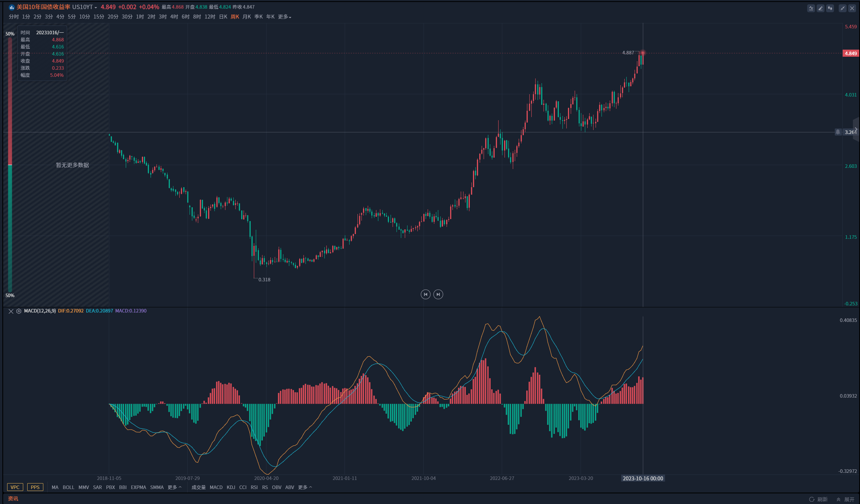860x504 pixels.
Task: Click the red-green VPC ratio bar
Action: [x=10, y=165]
